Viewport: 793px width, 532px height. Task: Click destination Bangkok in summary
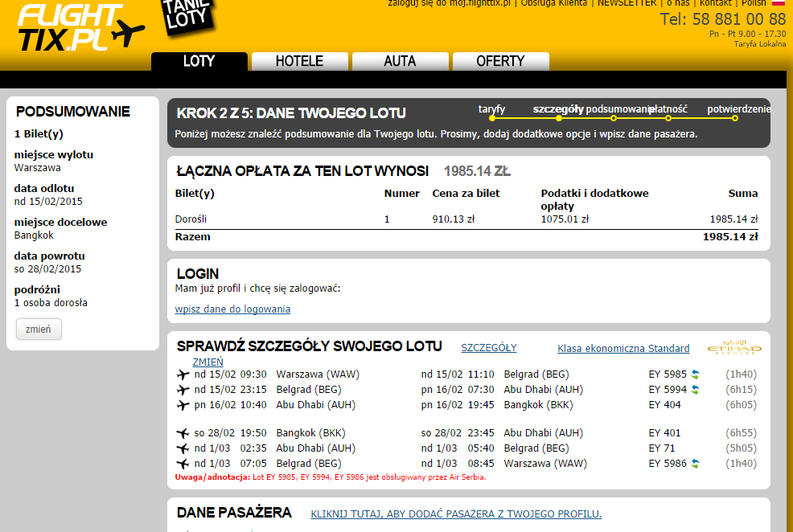point(34,235)
